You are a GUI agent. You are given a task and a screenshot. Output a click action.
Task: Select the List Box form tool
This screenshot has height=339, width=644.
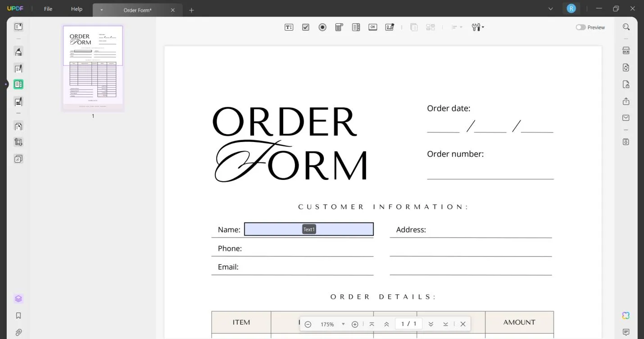point(356,27)
